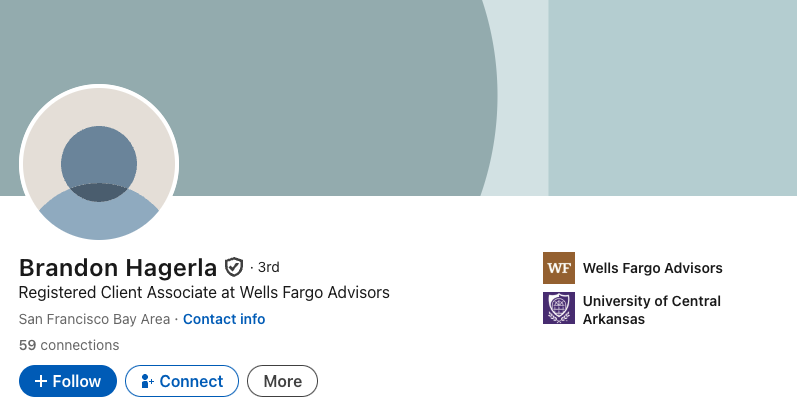
Task: View the default profile avatar photo
Action: pyautogui.click(x=99, y=163)
